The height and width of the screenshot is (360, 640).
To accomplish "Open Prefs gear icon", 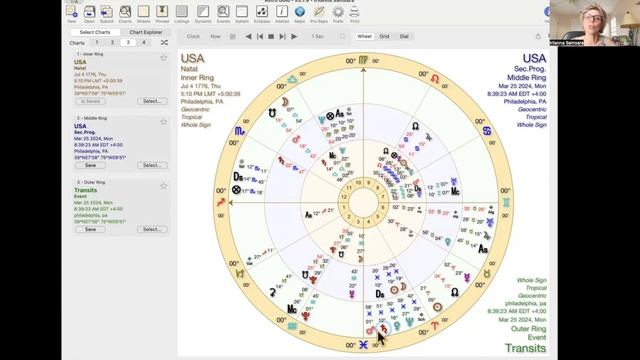I will pyautogui.click(x=338, y=13).
